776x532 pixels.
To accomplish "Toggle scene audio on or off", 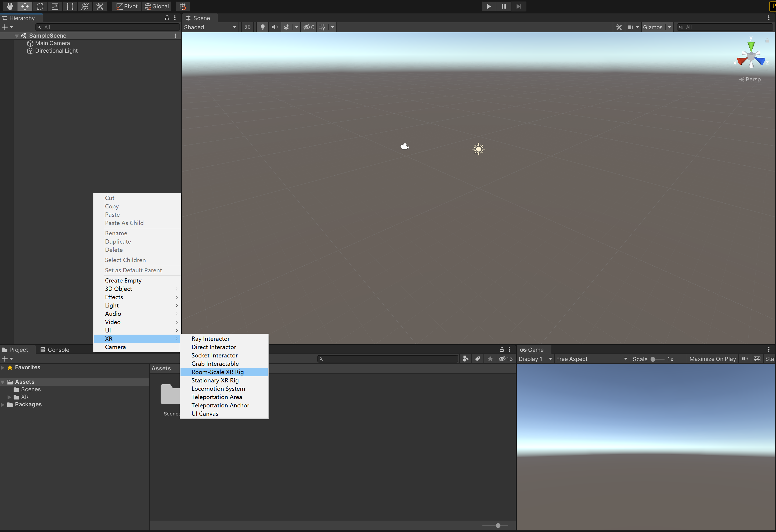I will [x=275, y=27].
